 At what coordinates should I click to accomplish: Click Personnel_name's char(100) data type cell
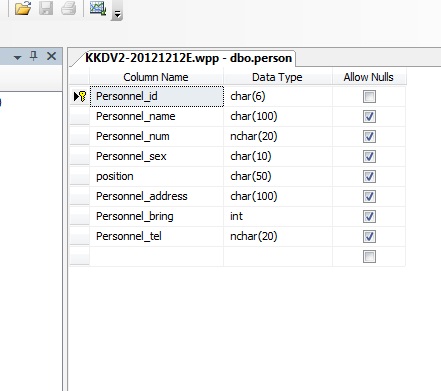click(x=278, y=117)
